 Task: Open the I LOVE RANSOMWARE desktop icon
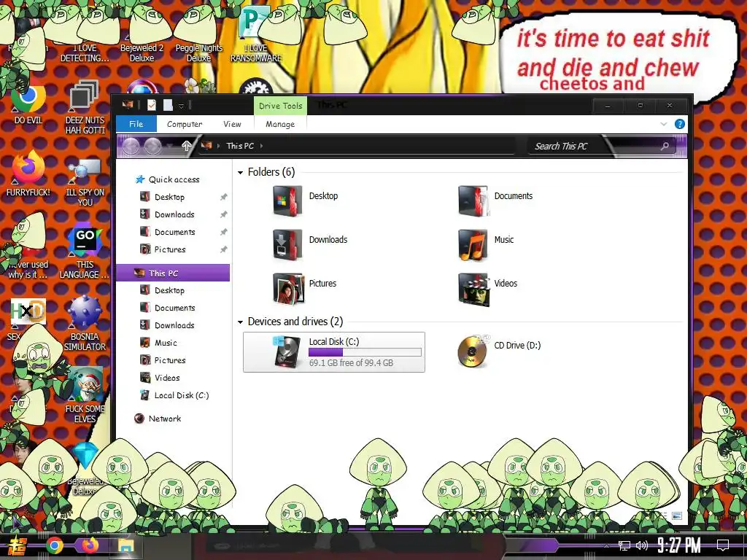[x=256, y=35]
